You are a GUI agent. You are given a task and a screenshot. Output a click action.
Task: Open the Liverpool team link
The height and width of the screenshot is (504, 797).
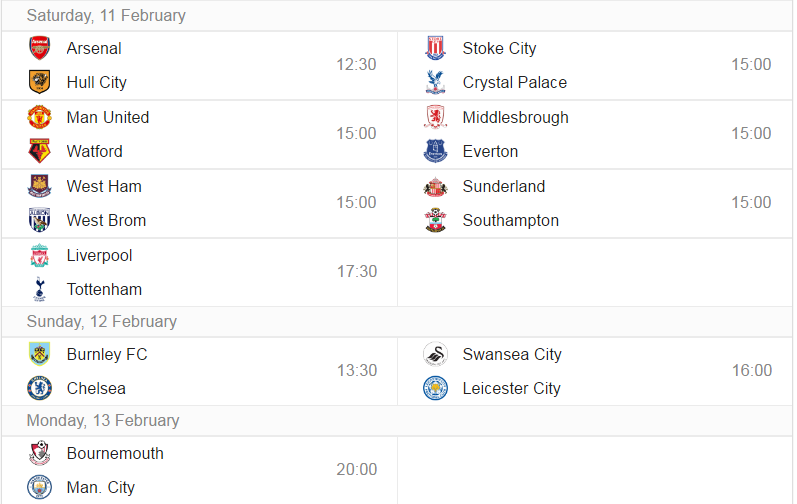click(x=99, y=255)
